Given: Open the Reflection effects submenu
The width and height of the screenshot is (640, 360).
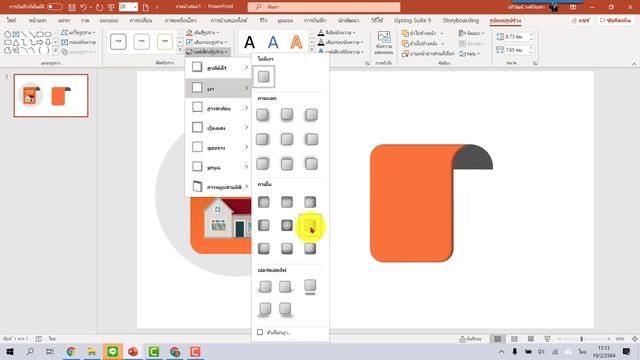Looking at the screenshot, I should [218, 108].
